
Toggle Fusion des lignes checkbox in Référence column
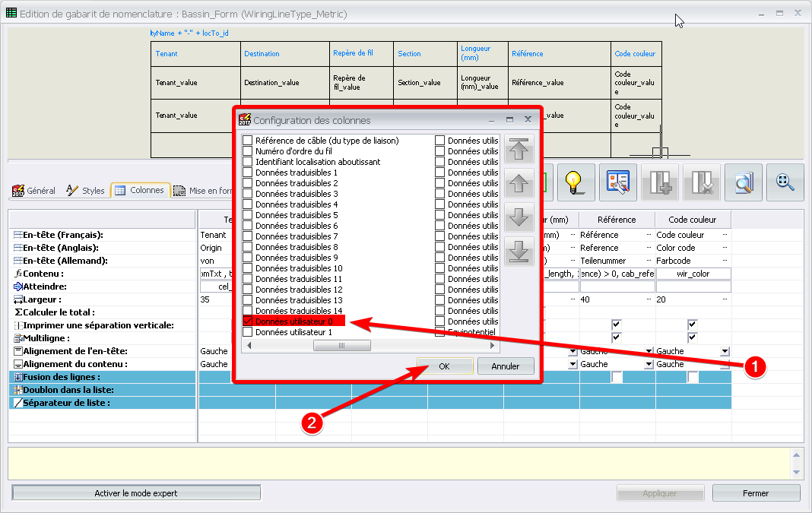click(x=617, y=377)
